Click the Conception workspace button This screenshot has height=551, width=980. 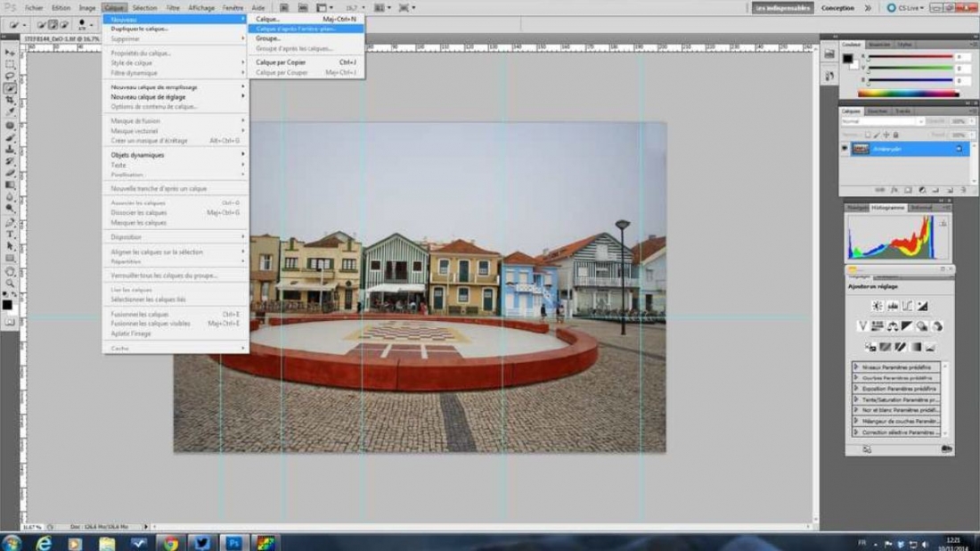[x=837, y=8]
